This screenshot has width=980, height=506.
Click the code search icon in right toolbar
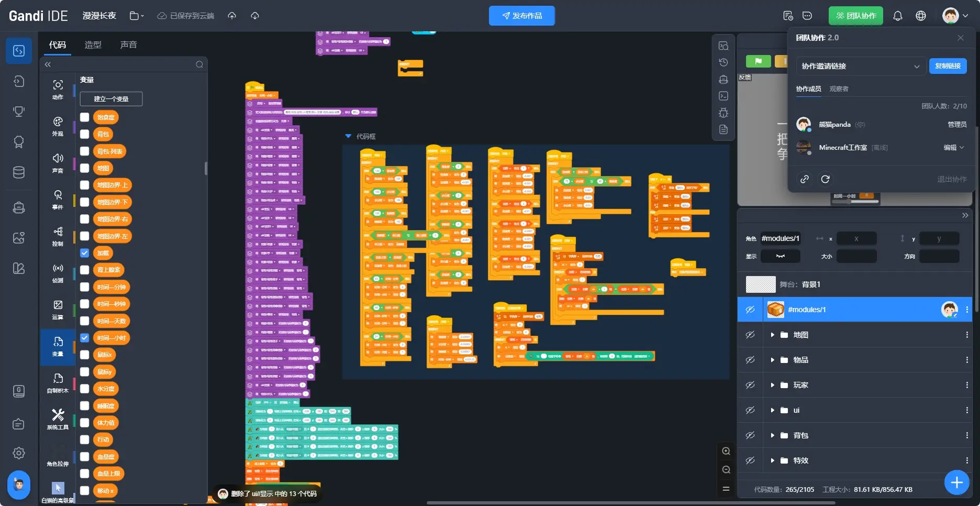[x=723, y=46]
